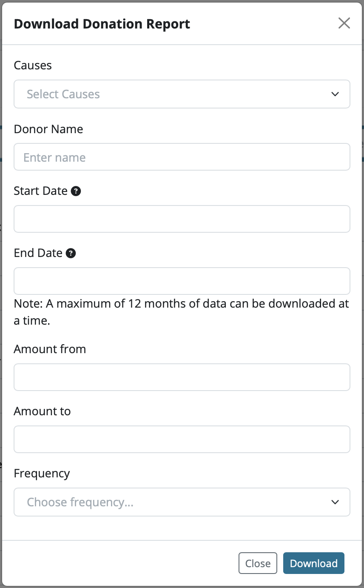
Task: Click the Amount from input field
Action: 182,377
